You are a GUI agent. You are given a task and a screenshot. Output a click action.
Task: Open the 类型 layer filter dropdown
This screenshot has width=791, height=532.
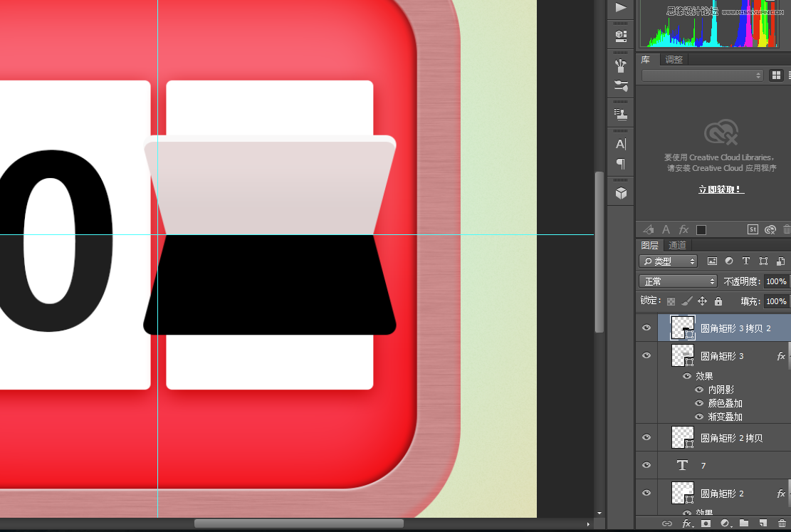click(667, 261)
